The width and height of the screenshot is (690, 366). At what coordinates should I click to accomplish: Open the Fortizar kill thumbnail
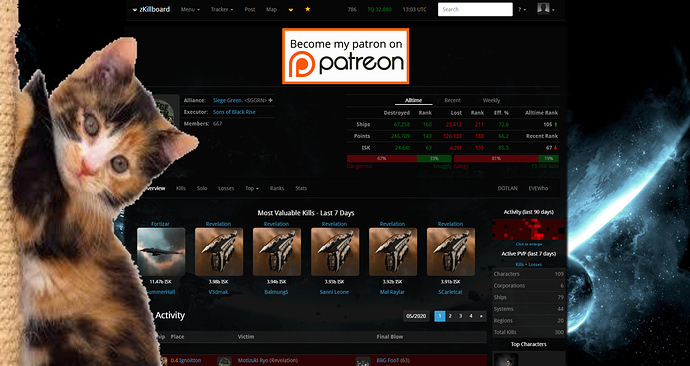[161, 252]
